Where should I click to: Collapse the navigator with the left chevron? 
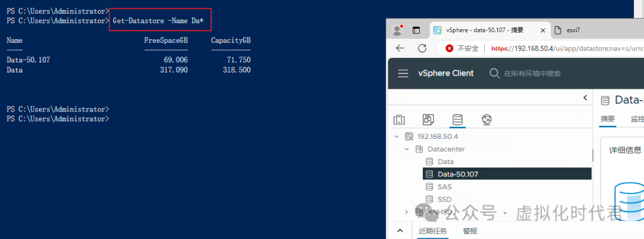[x=586, y=98]
